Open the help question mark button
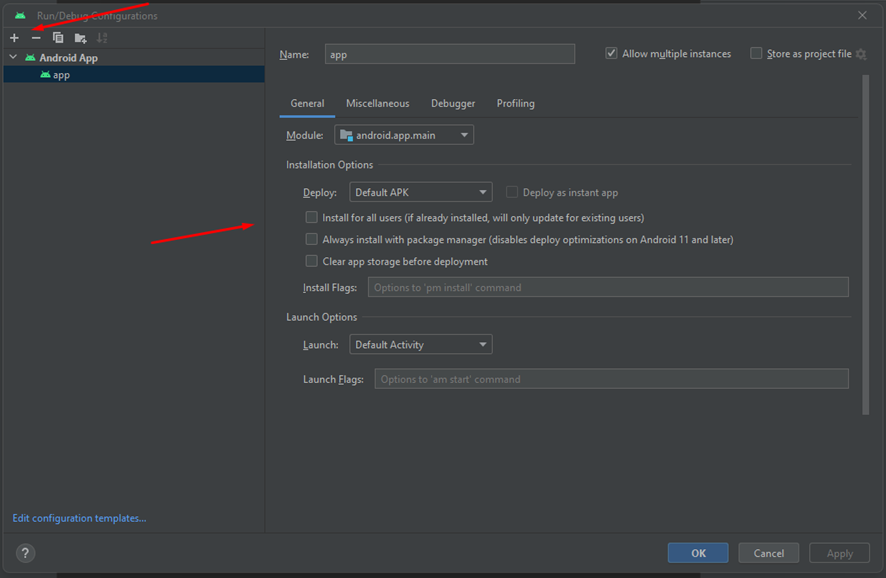Image resolution: width=886 pixels, height=578 pixels. click(26, 553)
